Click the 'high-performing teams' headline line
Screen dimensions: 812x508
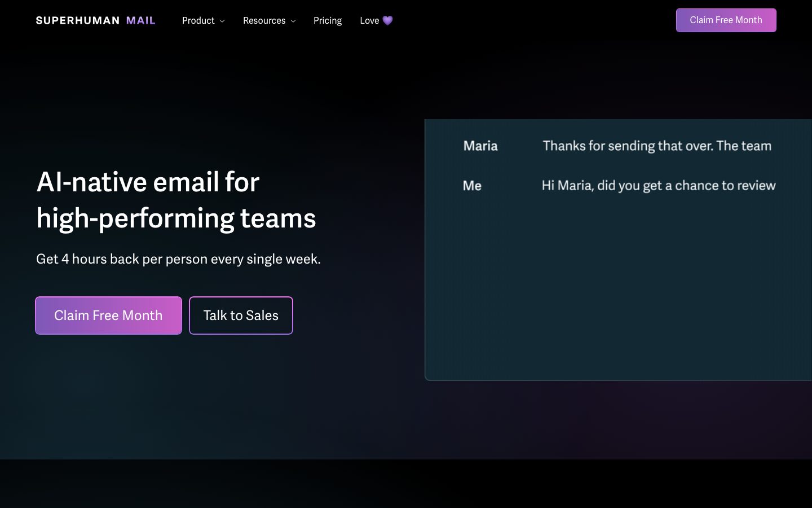pyautogui.click(x=176, y=218)
